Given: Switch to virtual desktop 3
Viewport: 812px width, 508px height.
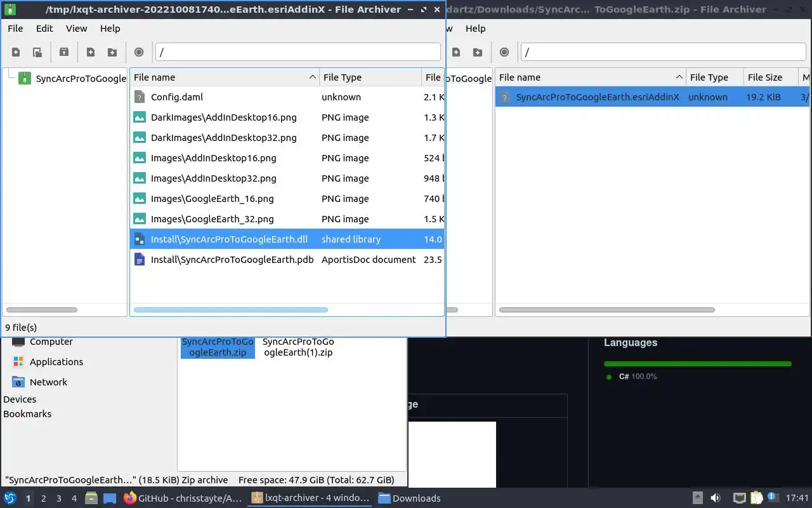Looking at the screenshot, I should coord(59,498).
